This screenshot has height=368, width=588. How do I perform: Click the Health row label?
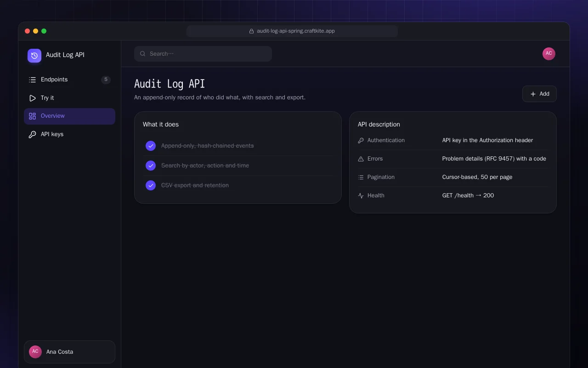click(x=376, y=195)
